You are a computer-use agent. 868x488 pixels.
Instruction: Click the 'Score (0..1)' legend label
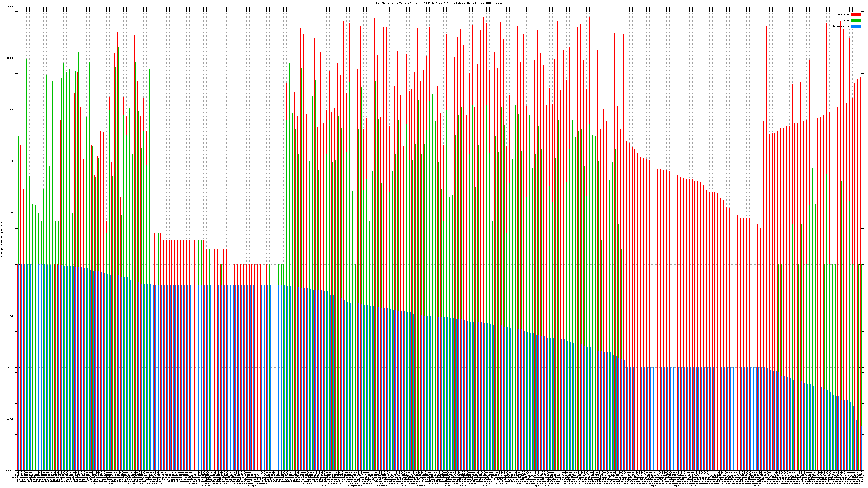841,26
